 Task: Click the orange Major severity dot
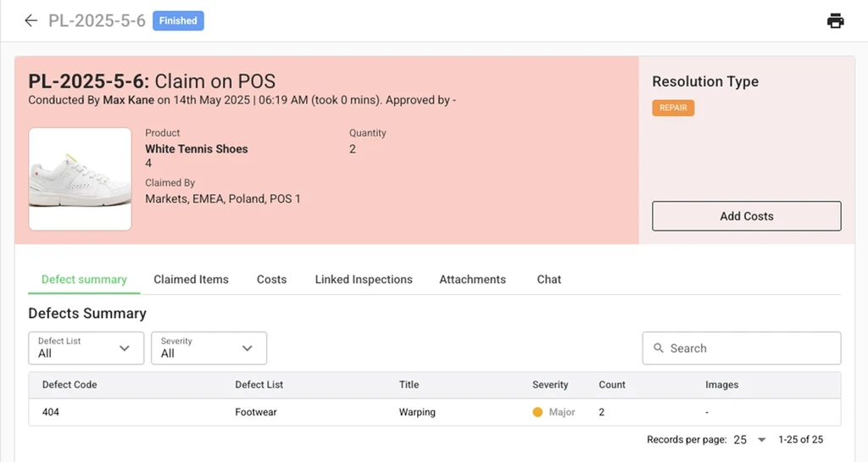point(537,413)
